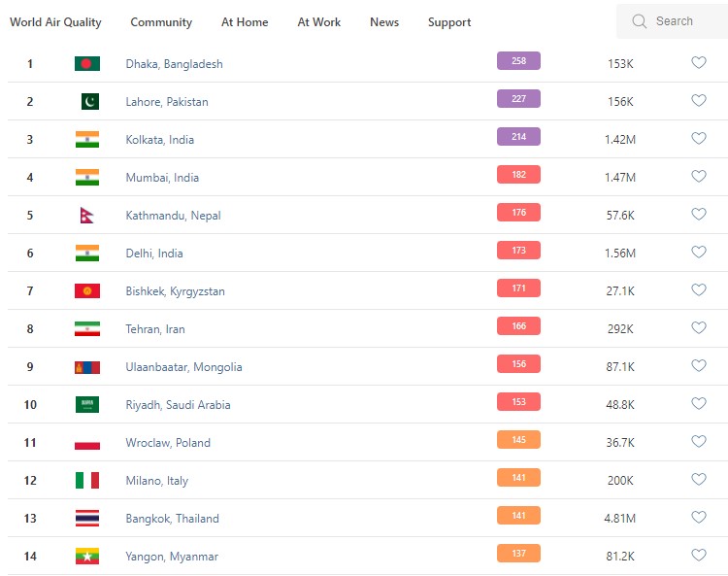Click the Pakistan flag icon
Screen dimensions: 728x576
(89, 102)
